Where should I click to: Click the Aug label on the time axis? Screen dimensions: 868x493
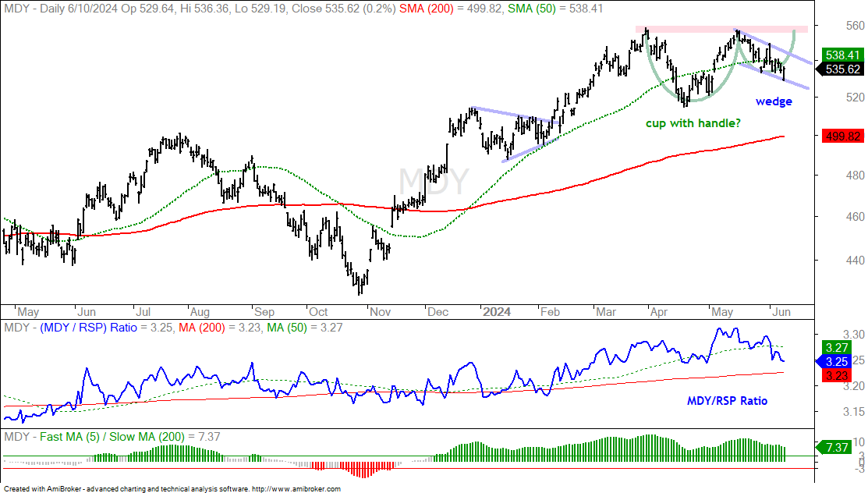200,312
